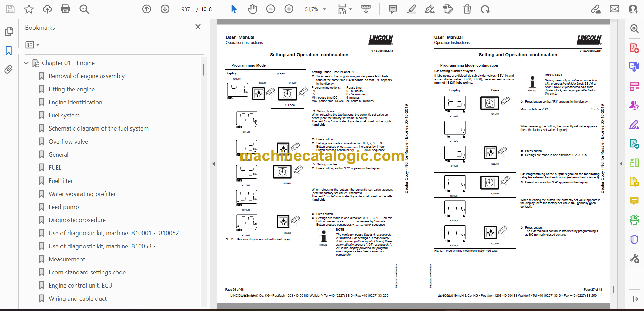The width and height of the screenshot is (644, 311).
Task: Go to next page arrow
Action: coord(165,9)
